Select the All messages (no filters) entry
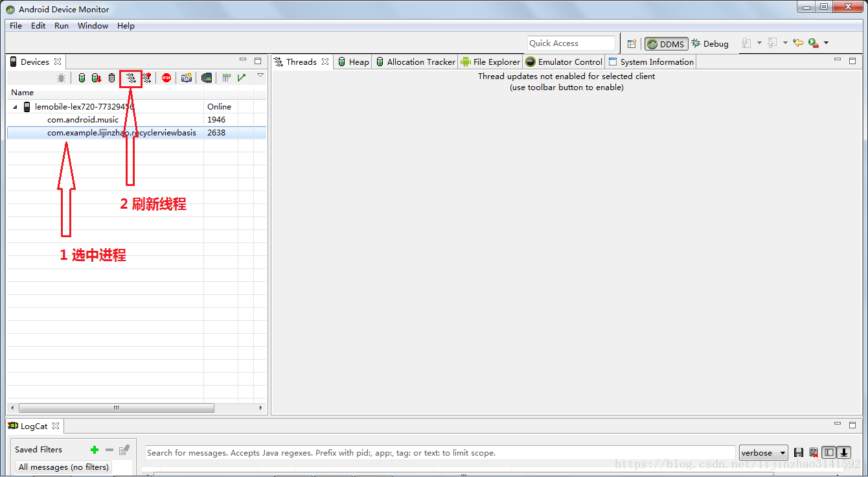The image size is (868, 477). point(63,467)
